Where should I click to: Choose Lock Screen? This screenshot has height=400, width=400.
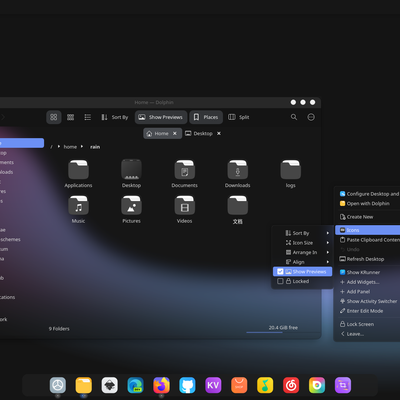click(367, 324)
